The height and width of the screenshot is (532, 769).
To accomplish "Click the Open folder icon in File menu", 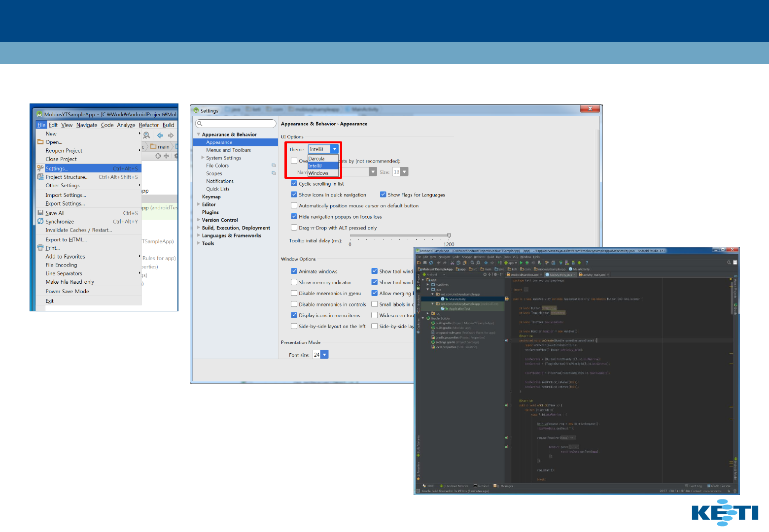I will tap(40, 142).
